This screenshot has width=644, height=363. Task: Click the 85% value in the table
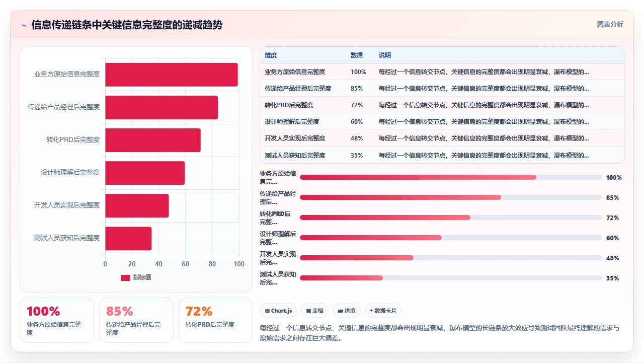click(357, 89)
